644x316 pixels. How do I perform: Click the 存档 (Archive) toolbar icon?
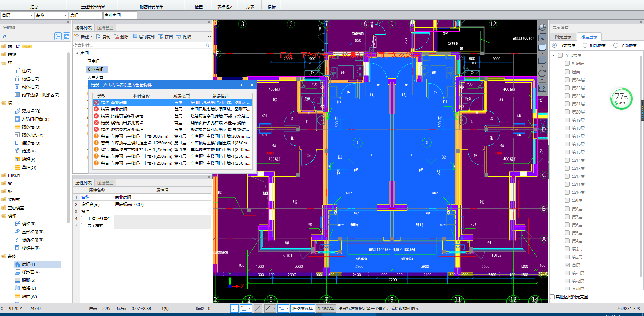tap(161, 37)
